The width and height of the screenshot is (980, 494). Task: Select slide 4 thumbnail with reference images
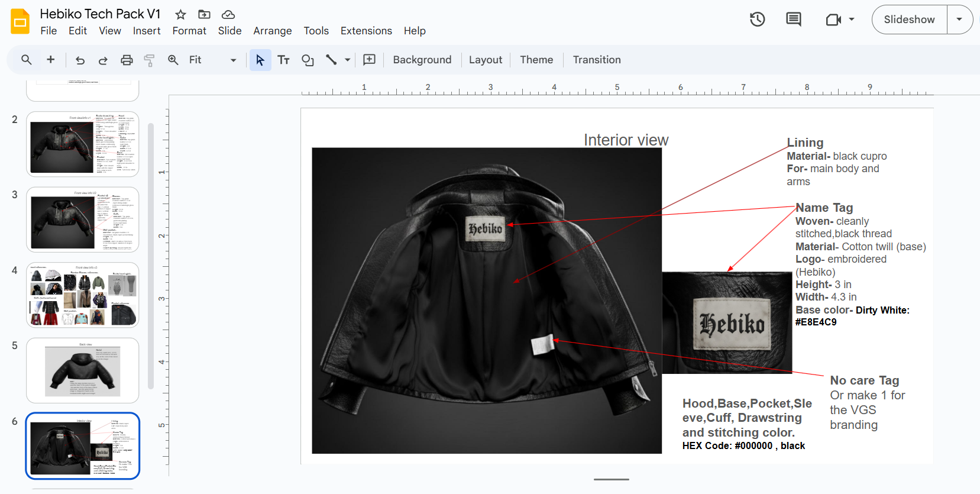point(83,295)
